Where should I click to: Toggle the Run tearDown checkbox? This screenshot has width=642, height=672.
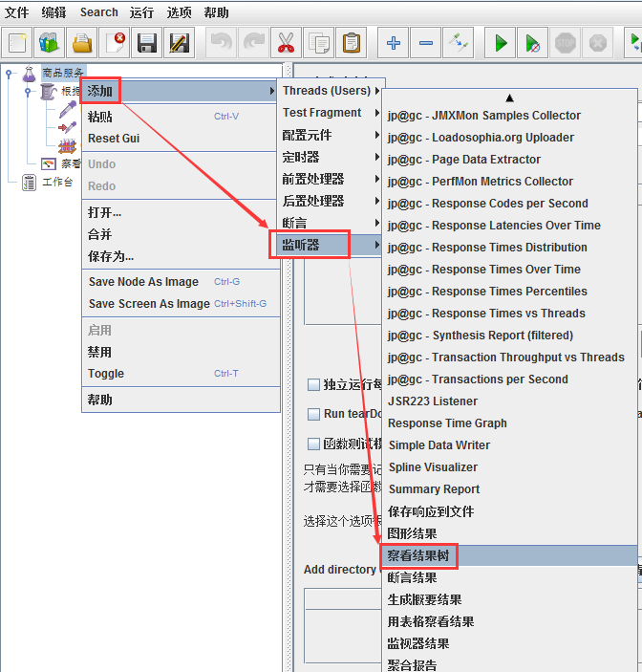[x=313, y=415]
